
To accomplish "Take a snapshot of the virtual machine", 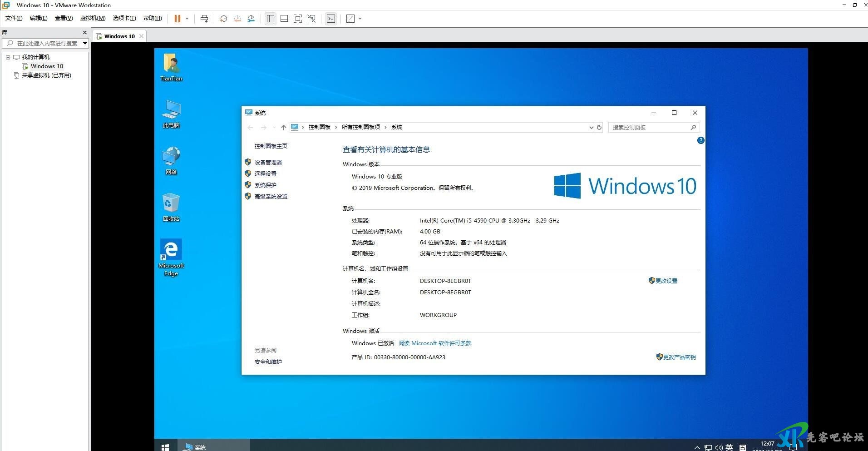I will click(x=223, y=19).
